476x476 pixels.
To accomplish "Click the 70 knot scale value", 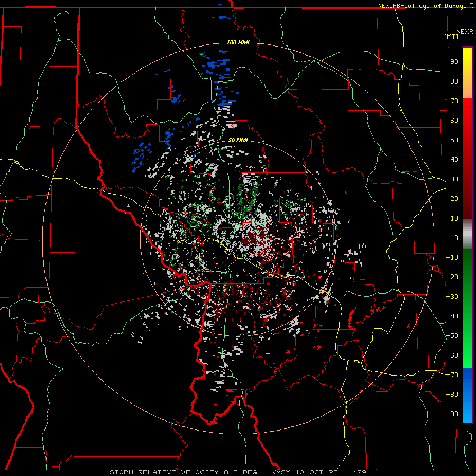I will 454,101.
